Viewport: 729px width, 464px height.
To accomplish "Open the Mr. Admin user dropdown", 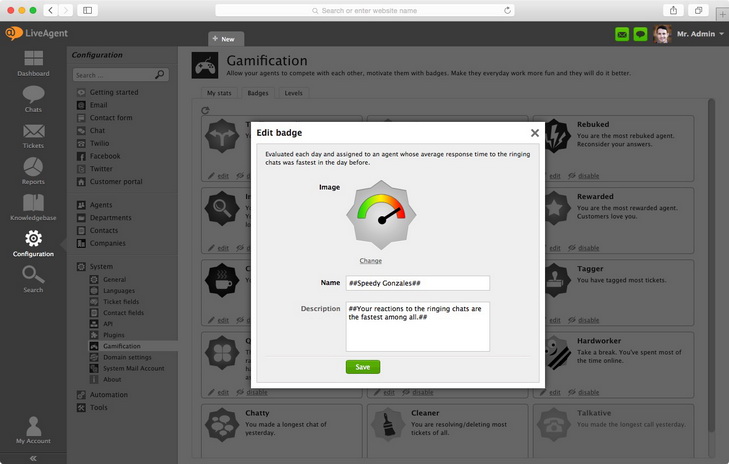I will tap(699, 34).
